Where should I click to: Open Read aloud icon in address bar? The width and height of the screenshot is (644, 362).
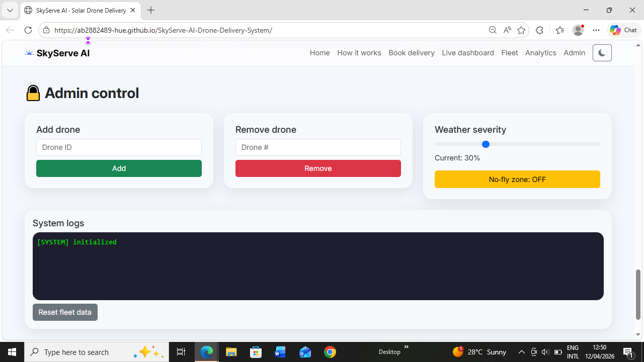(507, 30)
